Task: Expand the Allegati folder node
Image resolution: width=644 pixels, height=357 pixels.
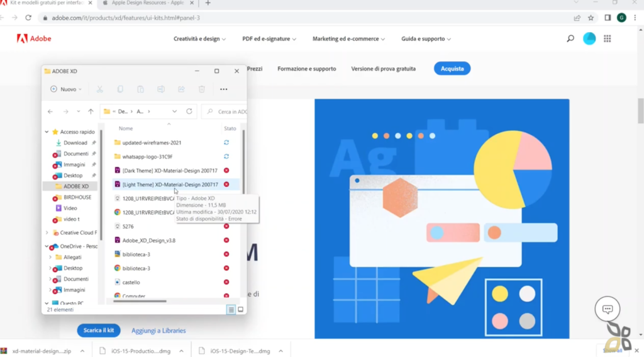Action: click(50, 257)
